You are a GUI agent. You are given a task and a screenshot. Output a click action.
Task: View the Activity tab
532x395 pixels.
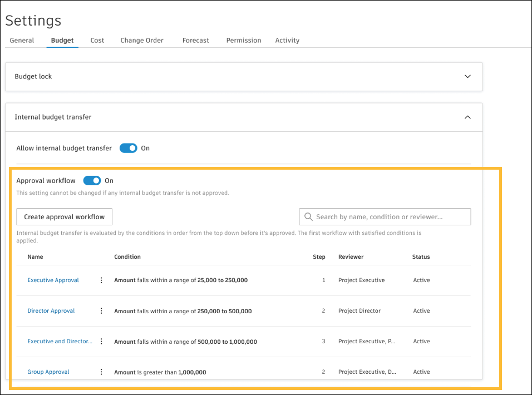pyautogui.click(x=287, y=41)
